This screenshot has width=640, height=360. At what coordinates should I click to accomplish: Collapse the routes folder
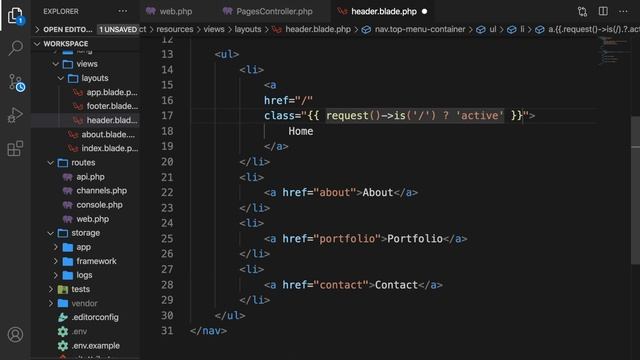pos(51,163)
